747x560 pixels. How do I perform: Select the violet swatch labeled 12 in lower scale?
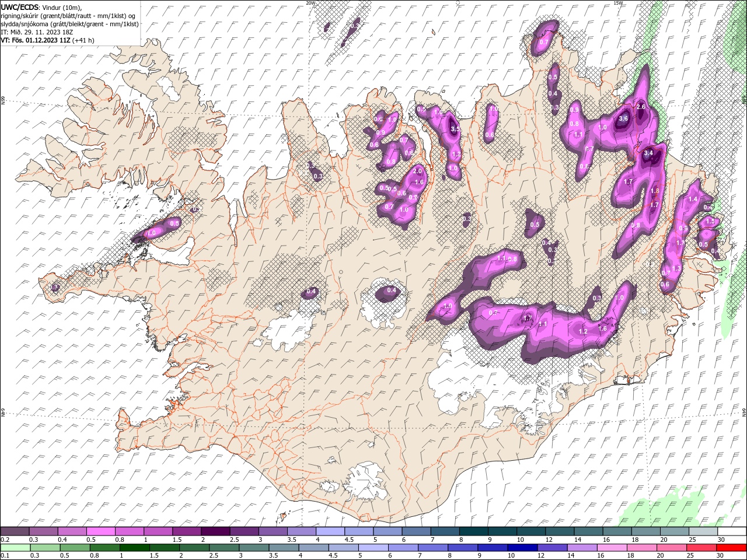pyautogui.click(x=552, y=548)
